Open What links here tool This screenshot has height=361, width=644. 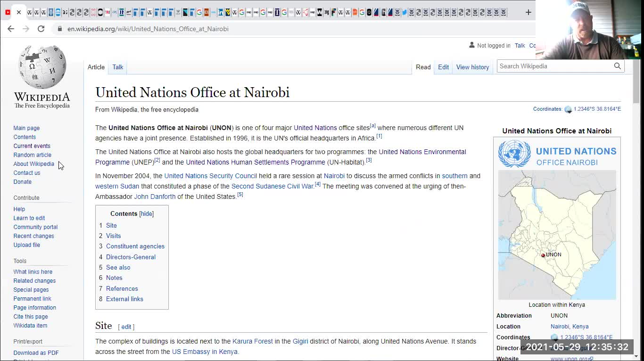33,272
